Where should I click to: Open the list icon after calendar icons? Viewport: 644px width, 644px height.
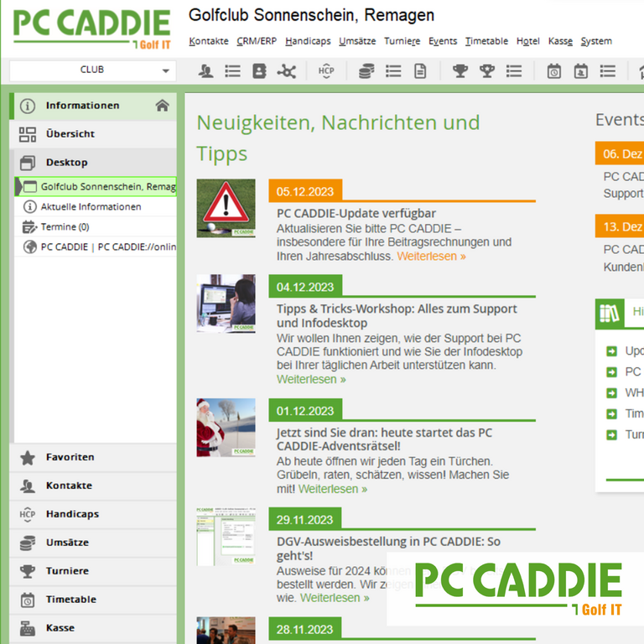(x=607, y=71)
